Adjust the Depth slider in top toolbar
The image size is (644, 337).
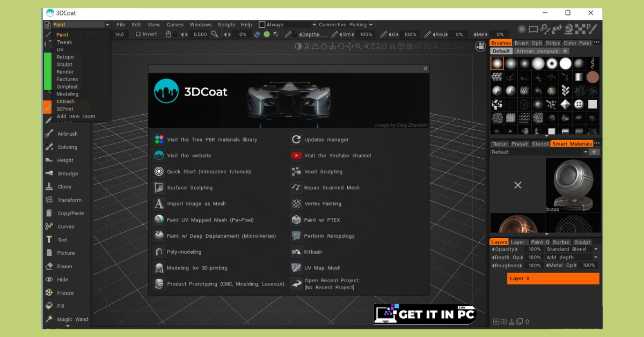[x=310, y=34]
